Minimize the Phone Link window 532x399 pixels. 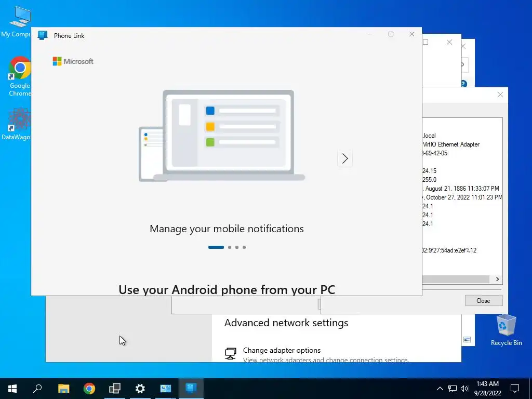[x=370, y=34]
